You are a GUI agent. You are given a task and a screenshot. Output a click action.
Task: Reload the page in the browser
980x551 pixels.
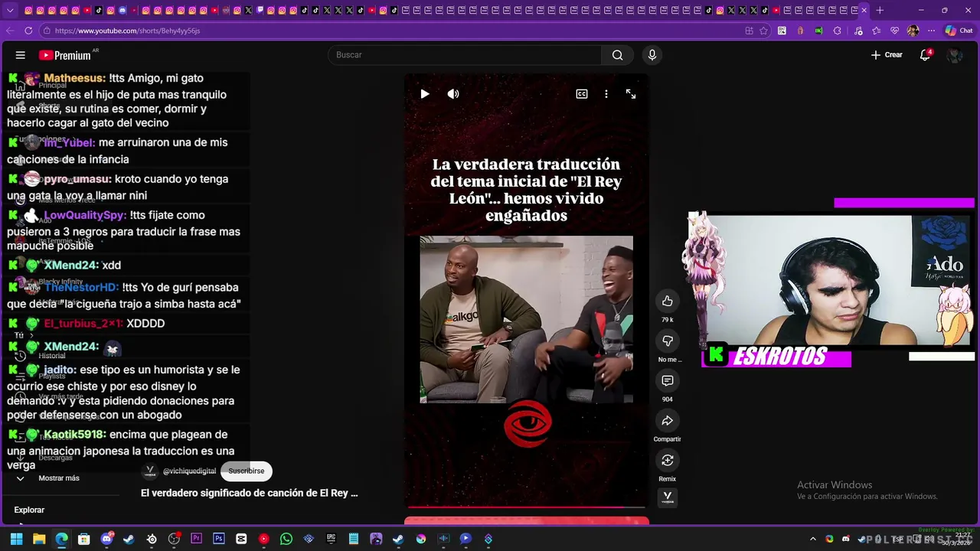28,31
